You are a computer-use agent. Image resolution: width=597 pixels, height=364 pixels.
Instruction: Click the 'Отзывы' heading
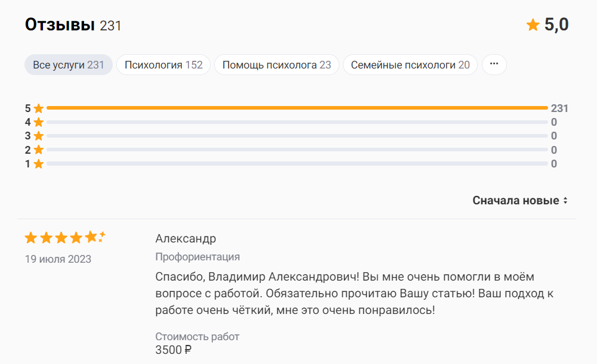pos(60,25)
